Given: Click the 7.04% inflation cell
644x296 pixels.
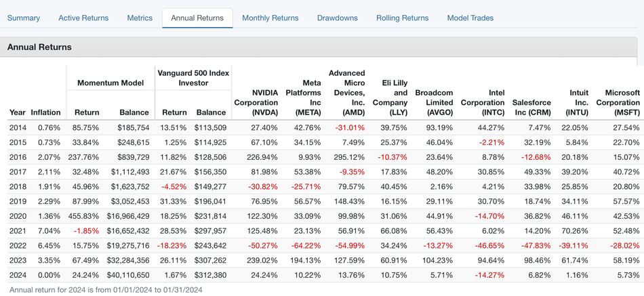Looking at the screenshot, I should (x=49, y=231).
